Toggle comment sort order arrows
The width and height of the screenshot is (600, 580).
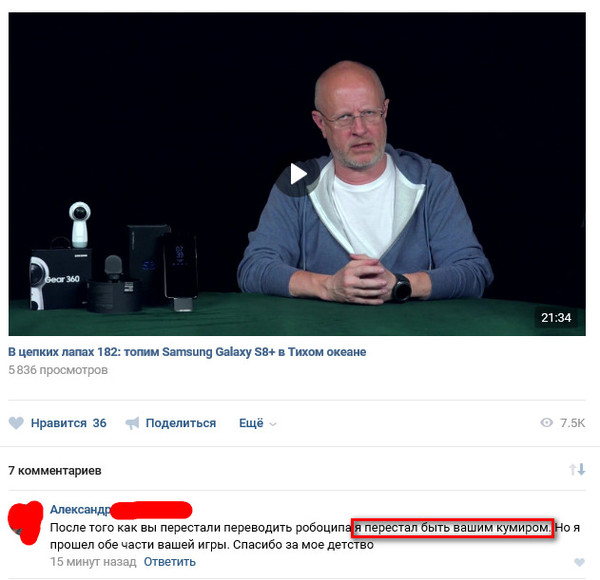click(577, 469)
